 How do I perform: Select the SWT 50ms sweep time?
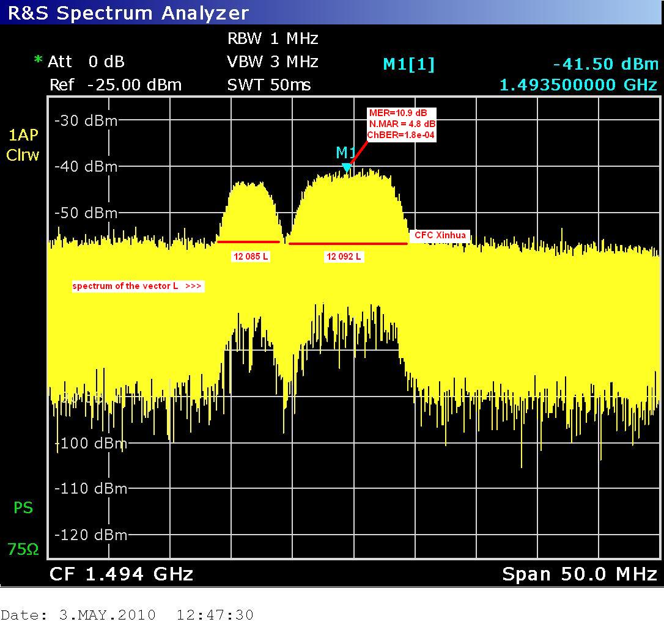click(269, 85)
